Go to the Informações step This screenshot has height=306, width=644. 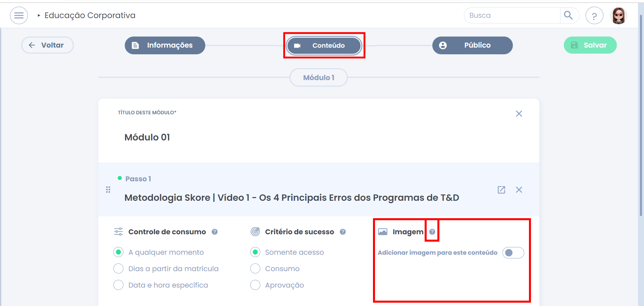click(165, 45)
